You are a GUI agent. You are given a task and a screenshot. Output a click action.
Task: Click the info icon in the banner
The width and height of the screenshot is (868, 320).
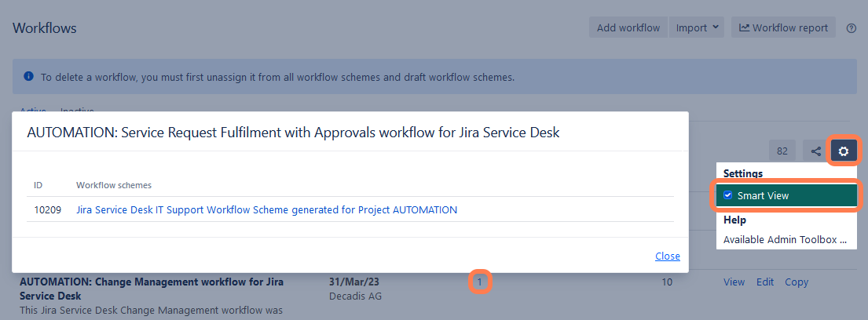click(x=28, y=77)
